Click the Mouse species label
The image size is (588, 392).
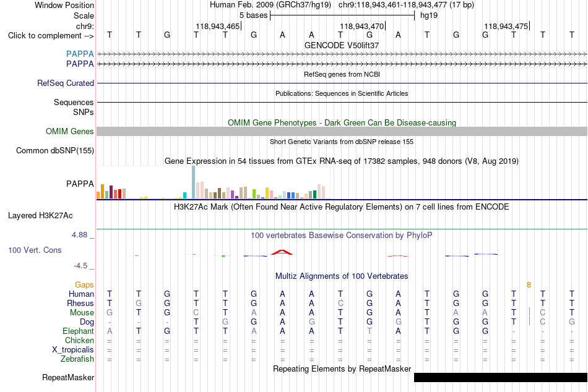point(82,313)
